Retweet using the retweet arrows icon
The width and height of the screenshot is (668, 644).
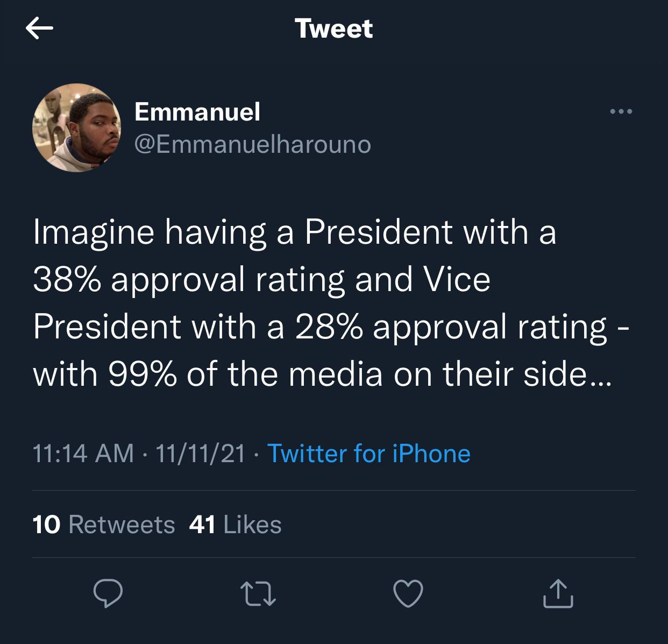click(x=259, y=593)
